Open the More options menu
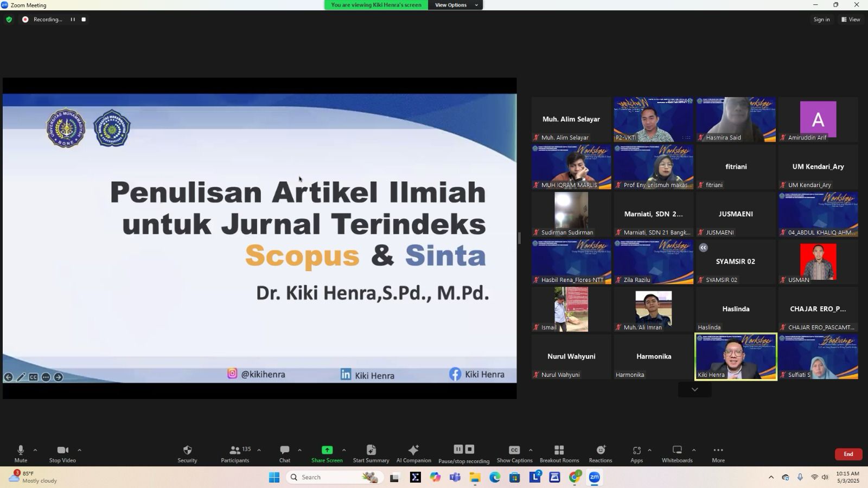This screenshot has width=868, height=488. pos(718,453)
